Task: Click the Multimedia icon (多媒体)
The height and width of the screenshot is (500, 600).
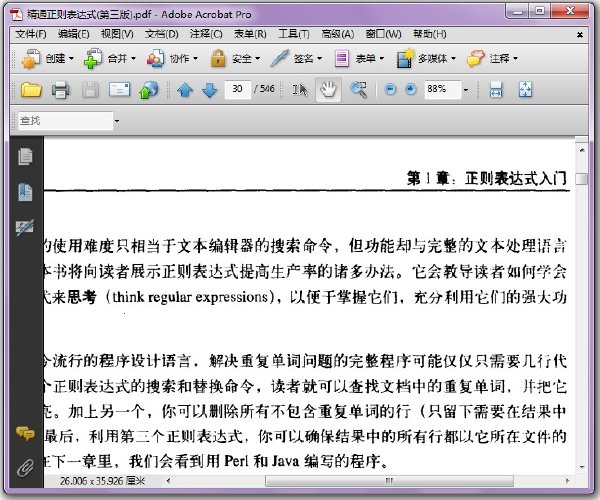Action: (405, 59)
